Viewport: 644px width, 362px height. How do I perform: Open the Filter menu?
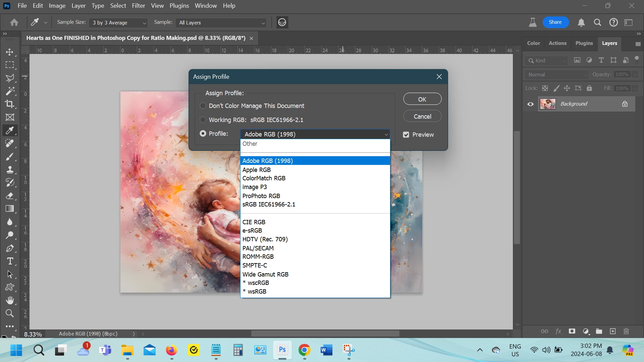pyautogui.click(x=138, y=6)
